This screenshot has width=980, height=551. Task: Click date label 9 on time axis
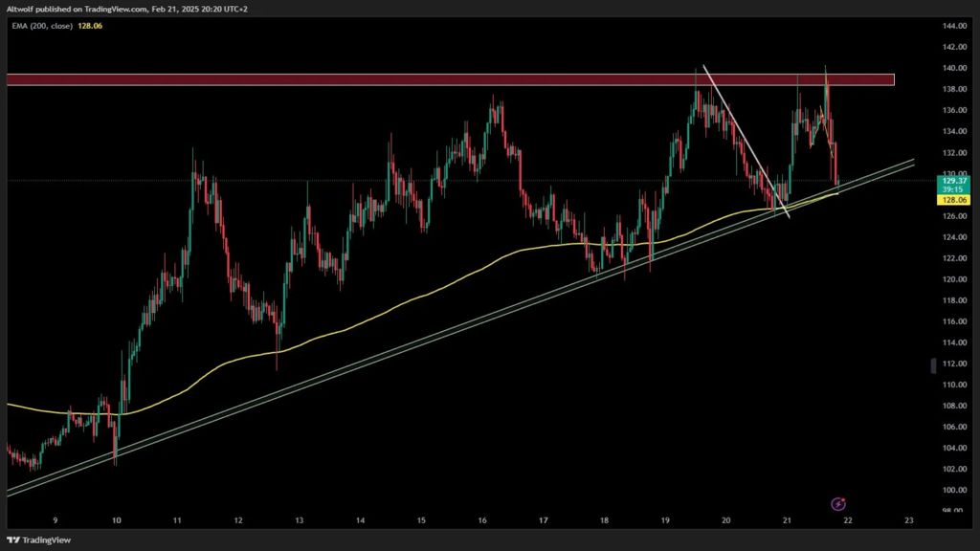click(55, 519)
